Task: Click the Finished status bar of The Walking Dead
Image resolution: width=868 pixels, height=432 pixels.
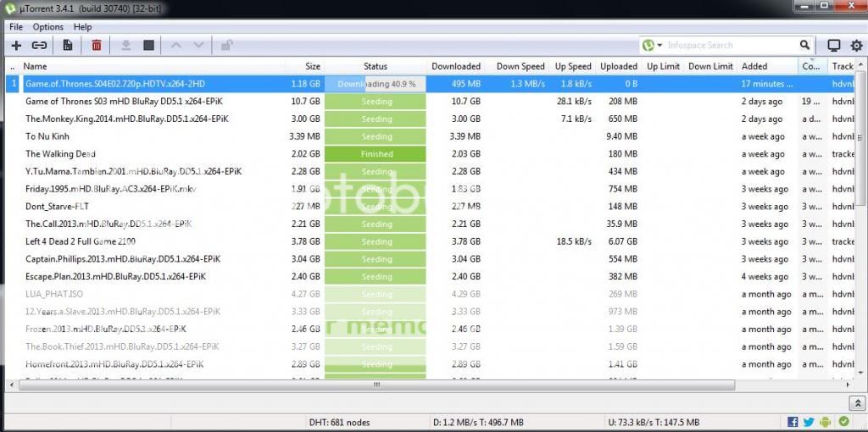Action: pos(376,154)
